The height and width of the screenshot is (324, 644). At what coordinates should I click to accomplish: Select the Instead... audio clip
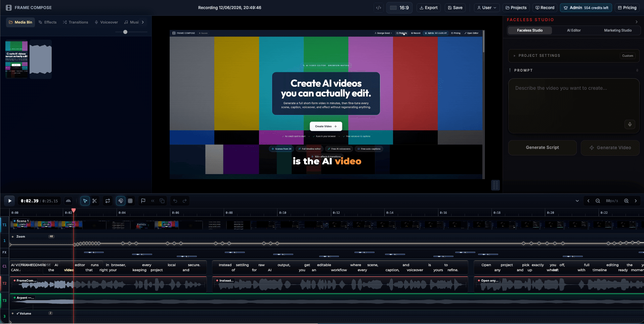pyautogui.click(x=340, y=285)
